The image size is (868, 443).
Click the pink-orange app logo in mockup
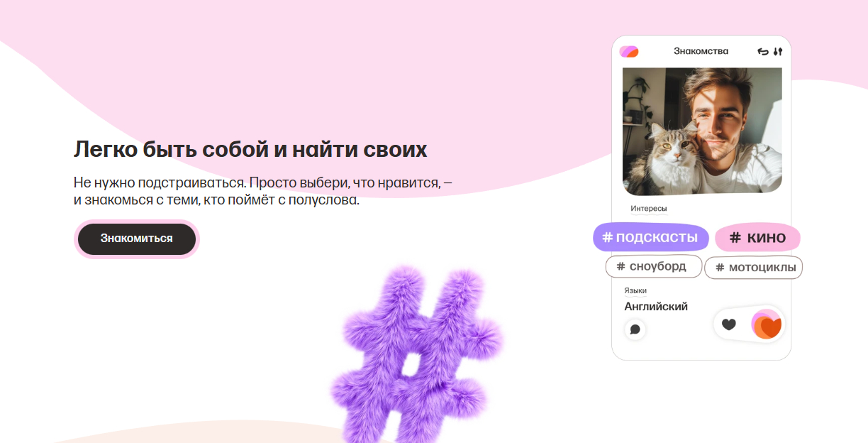629,52
